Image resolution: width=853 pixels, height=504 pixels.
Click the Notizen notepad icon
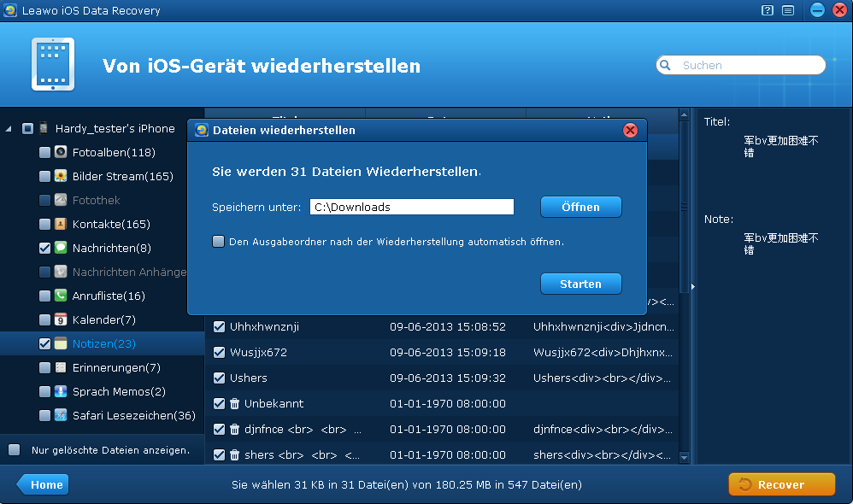coord(61,343)
